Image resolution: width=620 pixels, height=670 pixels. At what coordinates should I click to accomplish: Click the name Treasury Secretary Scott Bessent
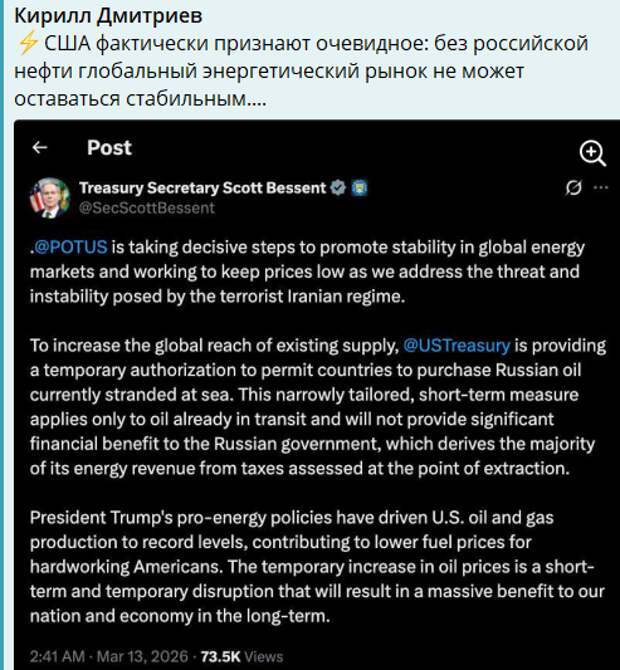click(202, 187)
